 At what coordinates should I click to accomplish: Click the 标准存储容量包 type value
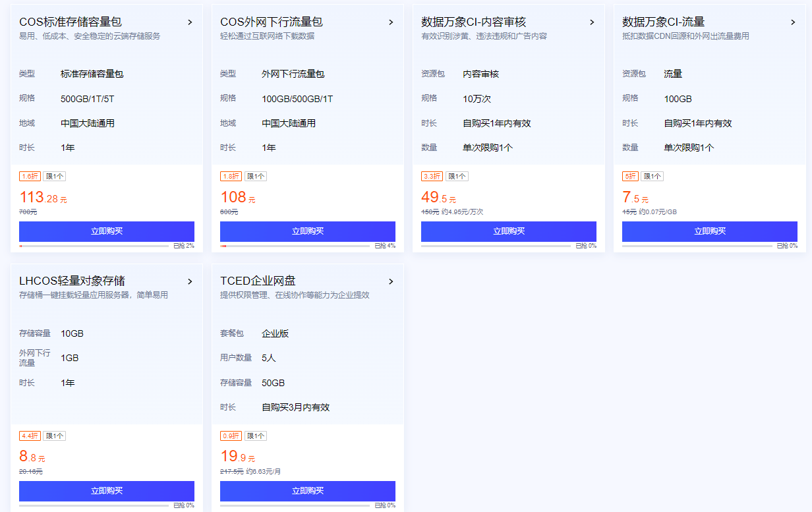click(x=92, y=74)
